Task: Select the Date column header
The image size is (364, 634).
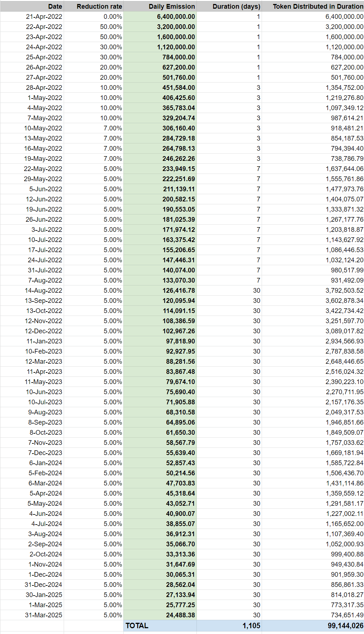Action: tap(32, 7)
